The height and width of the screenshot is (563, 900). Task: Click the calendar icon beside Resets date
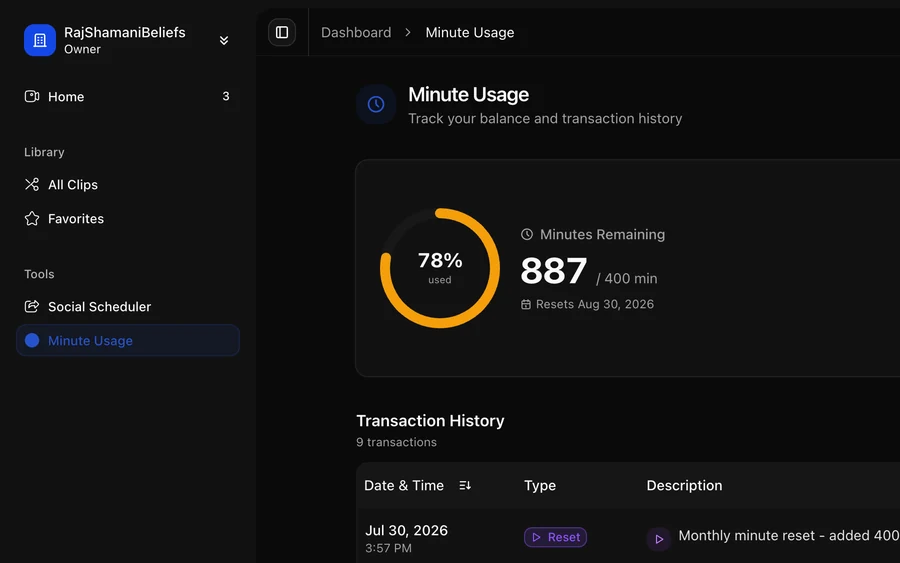coord(526,304)
